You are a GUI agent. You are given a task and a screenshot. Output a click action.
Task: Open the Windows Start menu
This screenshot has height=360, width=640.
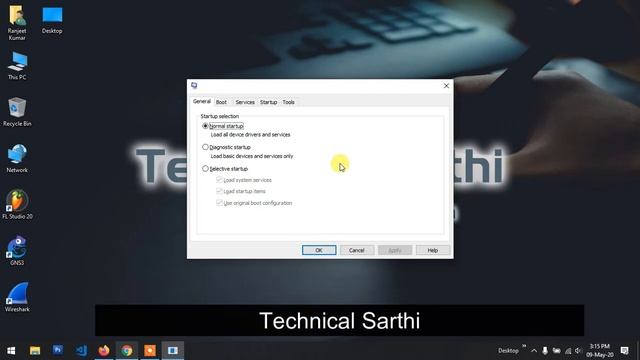pos(11,351)
